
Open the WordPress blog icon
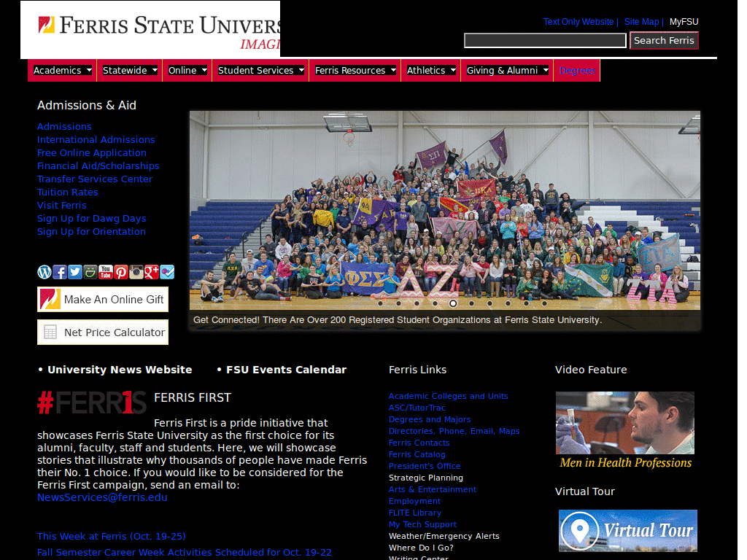click(44, 272)
